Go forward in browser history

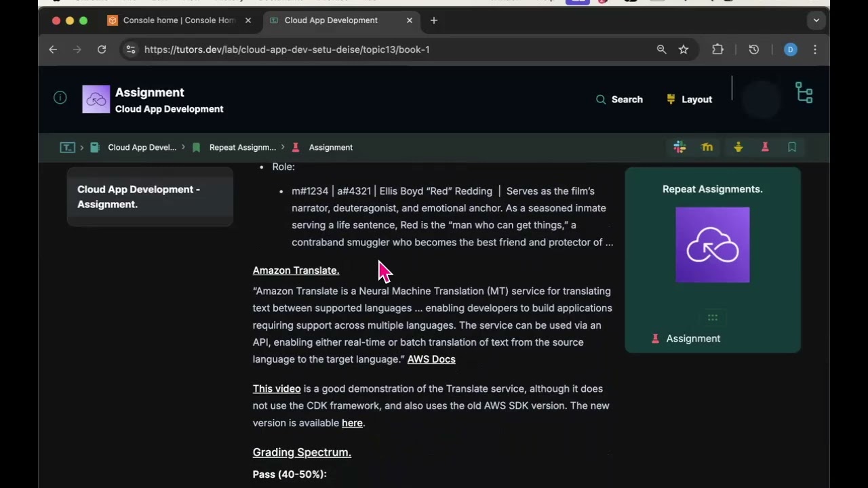coord(77,49)
